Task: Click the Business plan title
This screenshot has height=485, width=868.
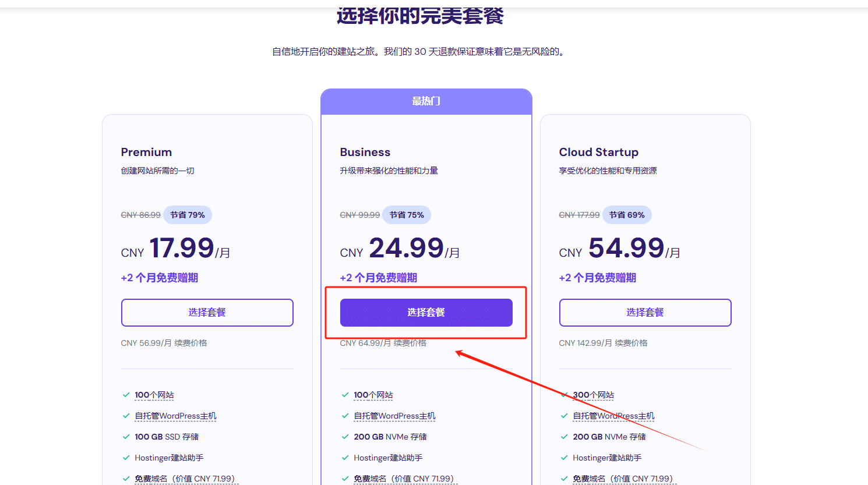Action: (x=365, y=152)
